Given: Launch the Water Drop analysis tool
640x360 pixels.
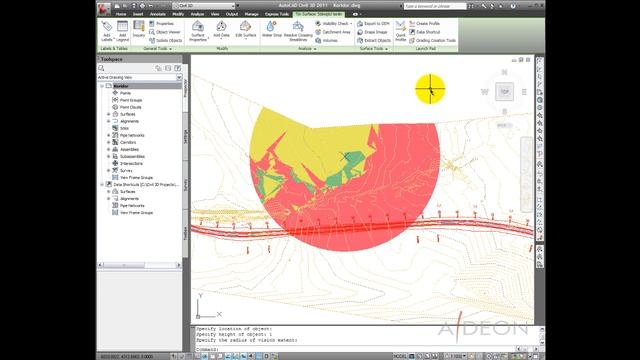Looking at the screenshot, I should tap(272, 29).
